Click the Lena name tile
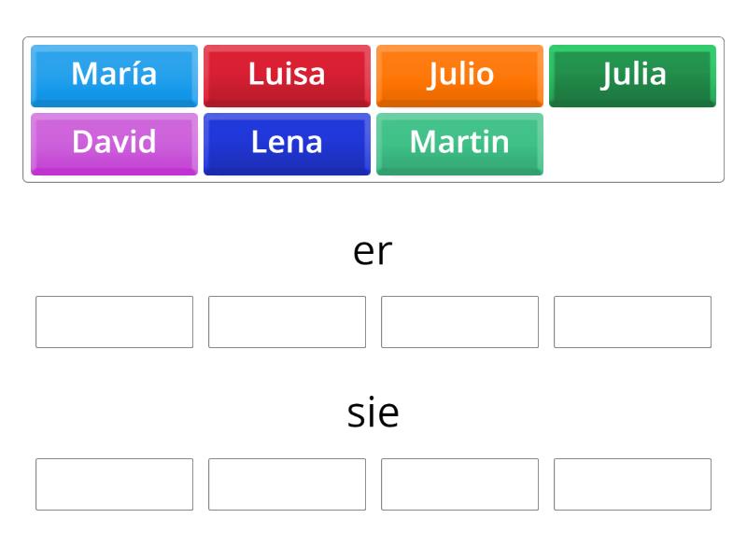This screenshot has width=747, height=560. coord(287,143)
